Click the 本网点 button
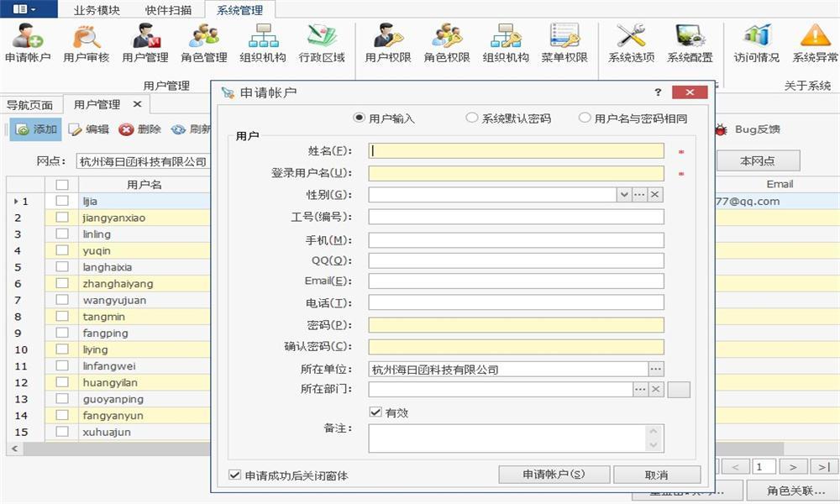Image resolution: width=840 pixels, height=504 pixels. [758, 160]
